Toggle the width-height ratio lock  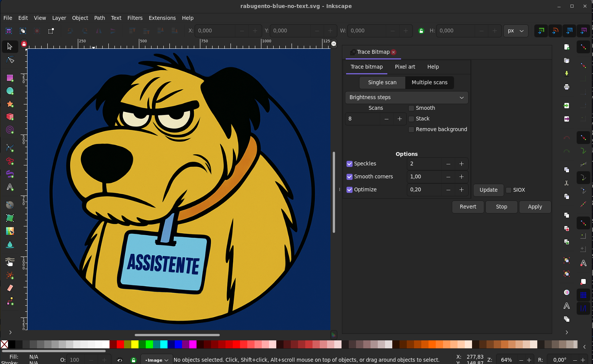421,31
